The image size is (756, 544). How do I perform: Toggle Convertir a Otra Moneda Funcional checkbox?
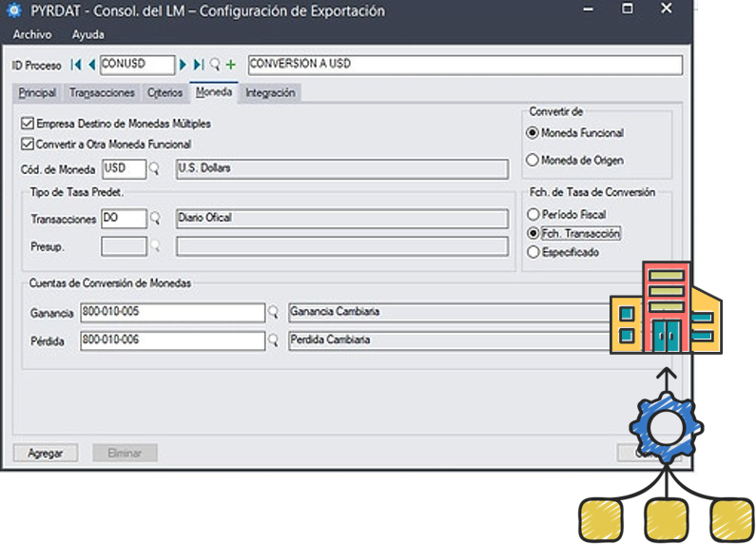(x=28, y=144)
